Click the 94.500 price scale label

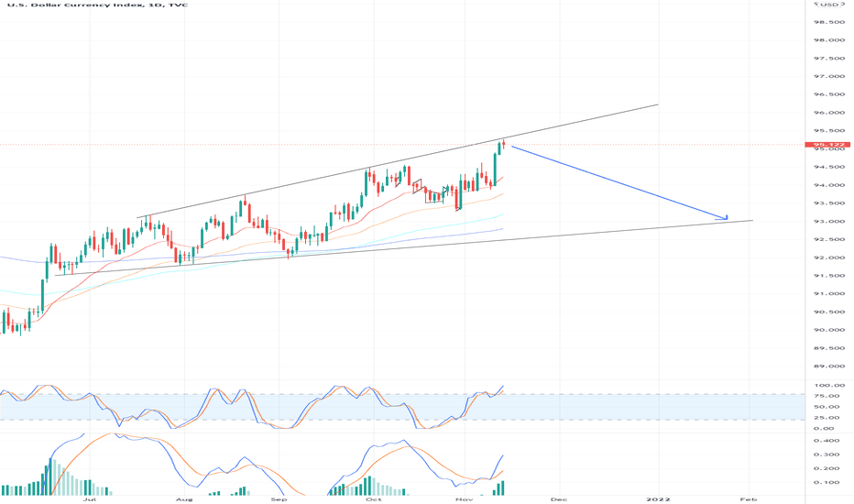829,168
